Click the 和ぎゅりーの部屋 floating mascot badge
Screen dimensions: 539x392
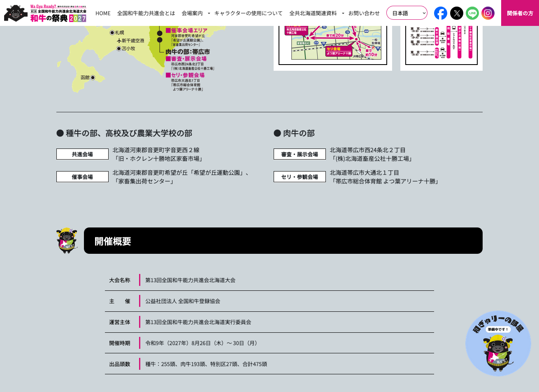(x=498, y=343)
